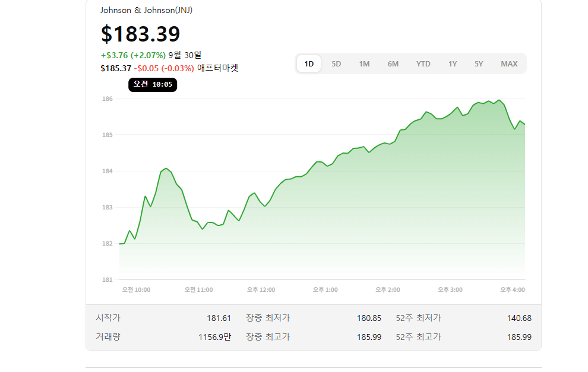Select the MAX range tab
Image resolution: width=588 pixels, height=372 pixels.
(x=509, y=63)
